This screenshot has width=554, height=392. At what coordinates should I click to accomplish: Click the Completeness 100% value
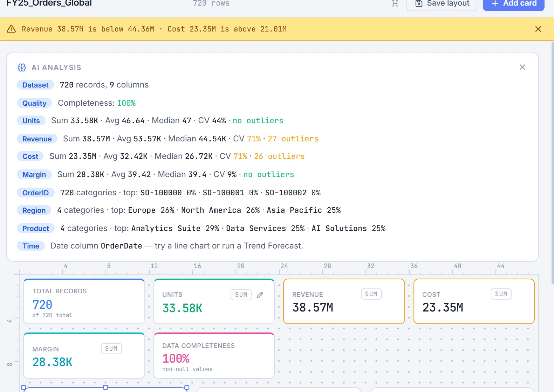126,103
